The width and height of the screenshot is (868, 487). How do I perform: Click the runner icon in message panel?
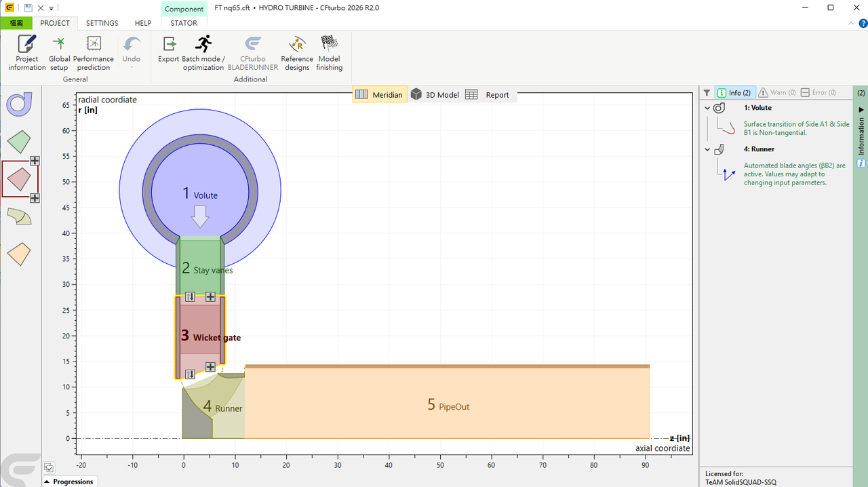click(720, 149)
